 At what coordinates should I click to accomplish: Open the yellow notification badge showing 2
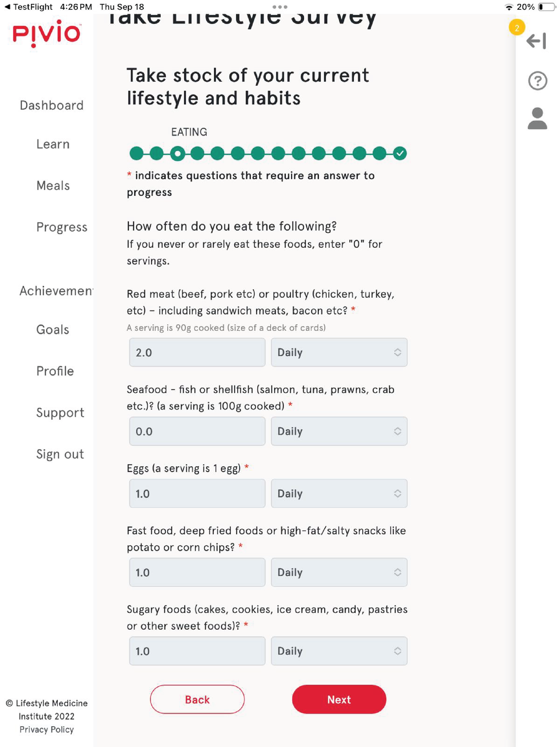(x=517, y=27)
